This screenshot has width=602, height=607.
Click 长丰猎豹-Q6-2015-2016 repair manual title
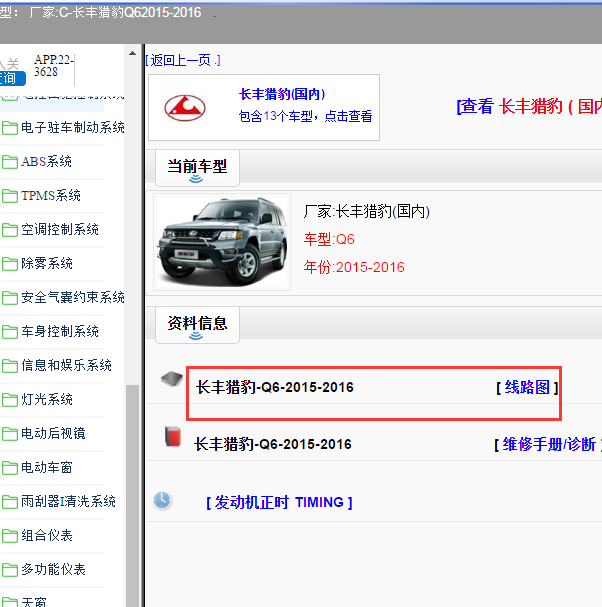pyautogui.click(x=273, y=444)
